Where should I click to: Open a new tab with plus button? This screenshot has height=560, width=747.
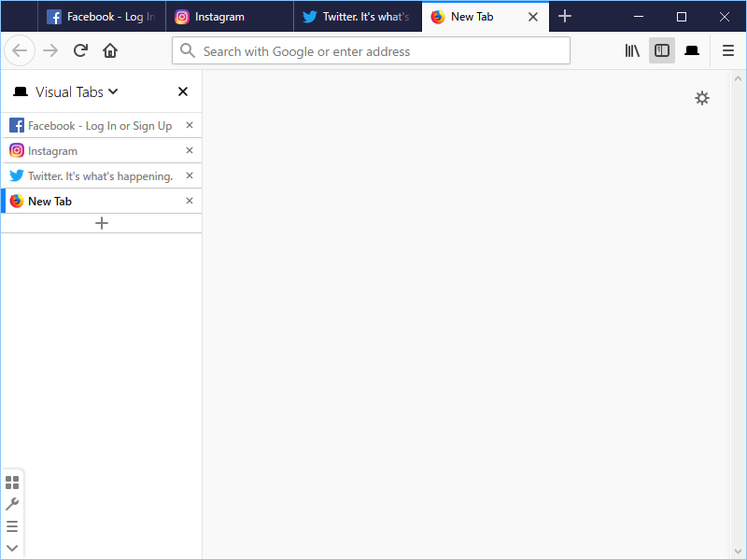pyautogui.click(x=565, y=16)
